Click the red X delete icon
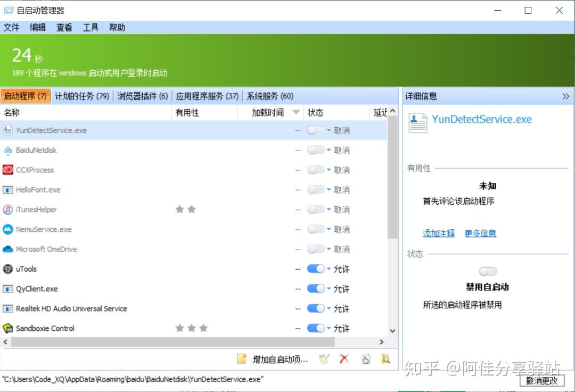575x392 pixels. 344,359
